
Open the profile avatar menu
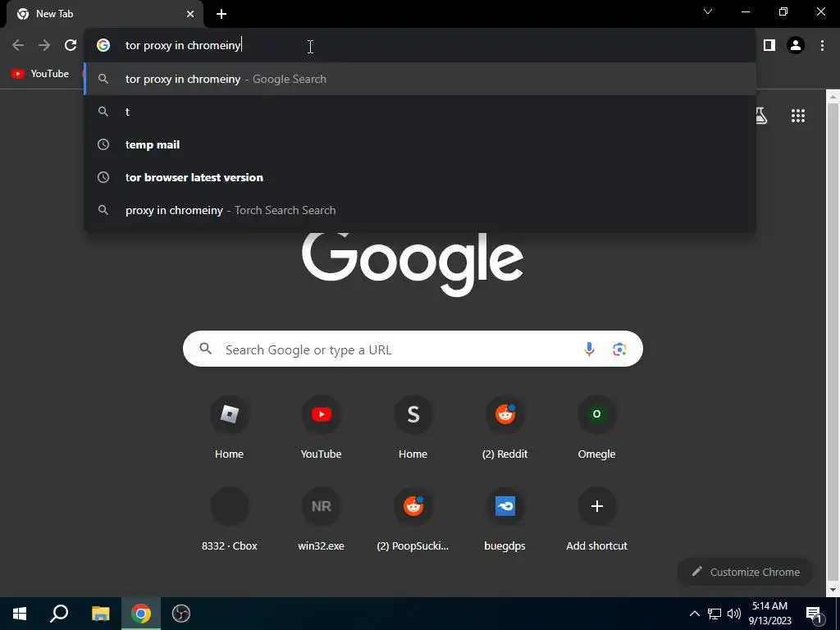pyautogui.click(x=796, y=46)
